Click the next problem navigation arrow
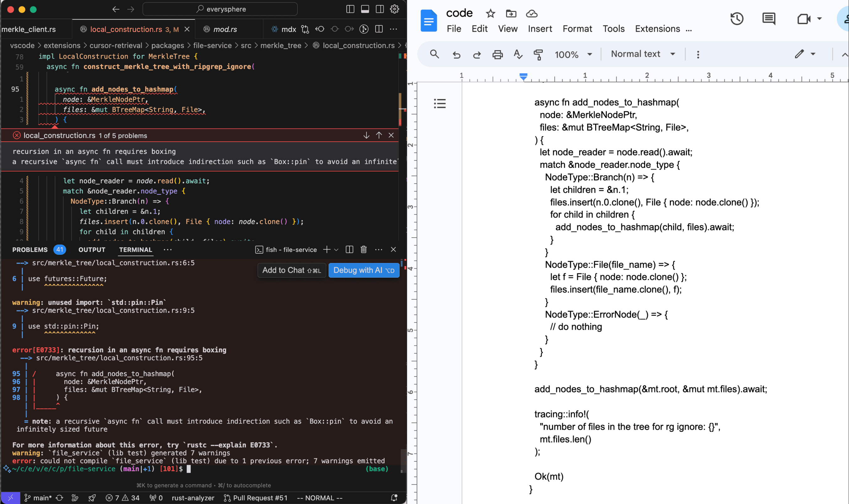Screen dimensions: 849x504 (x=366, y=135)
